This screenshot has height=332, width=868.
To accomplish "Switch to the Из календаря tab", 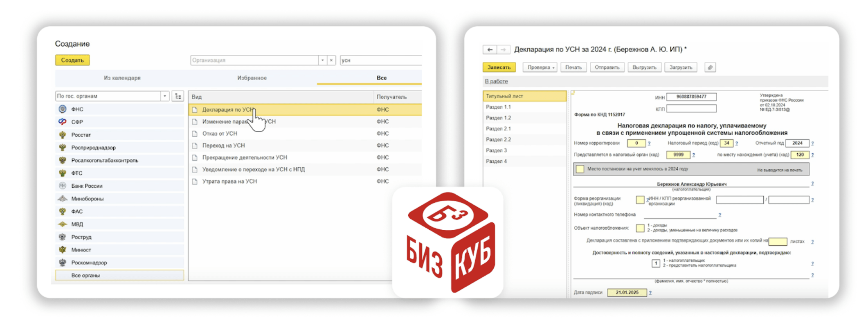I will coord(122,78).
